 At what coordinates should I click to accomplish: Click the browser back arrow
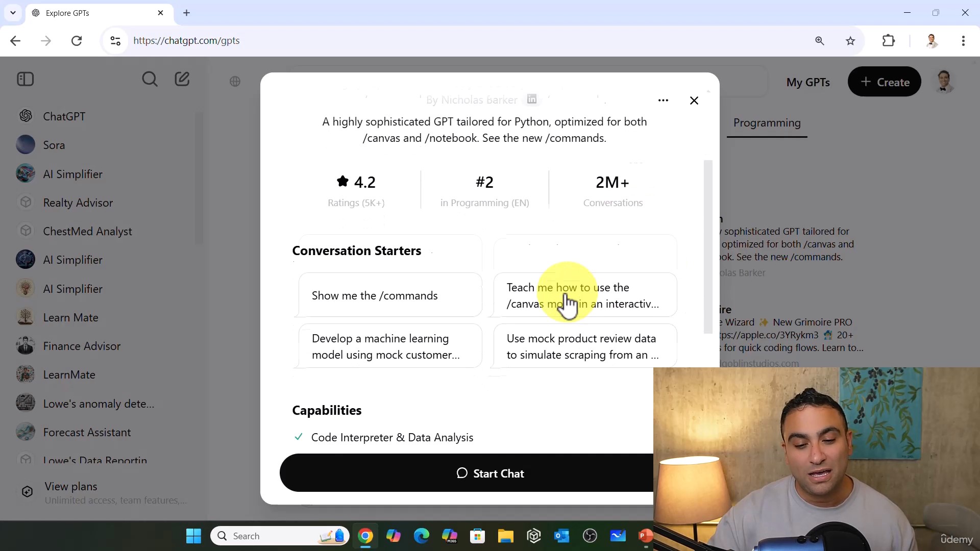click(x=15, y=41)
